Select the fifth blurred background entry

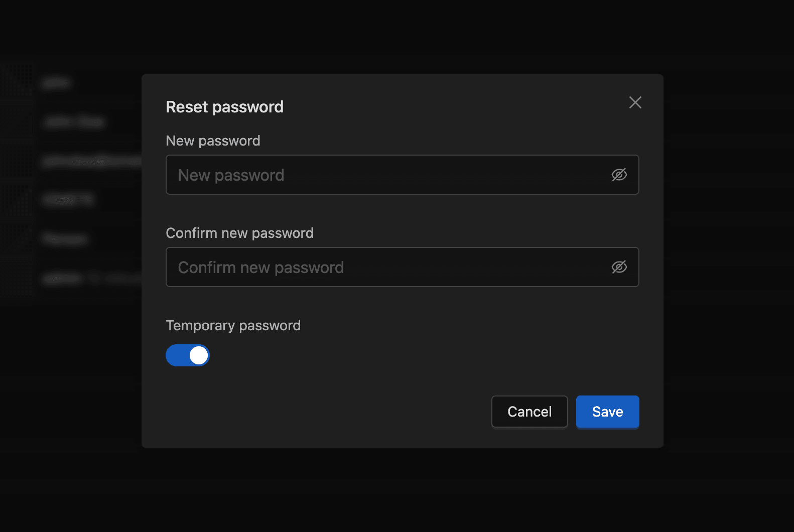(65, 239)
